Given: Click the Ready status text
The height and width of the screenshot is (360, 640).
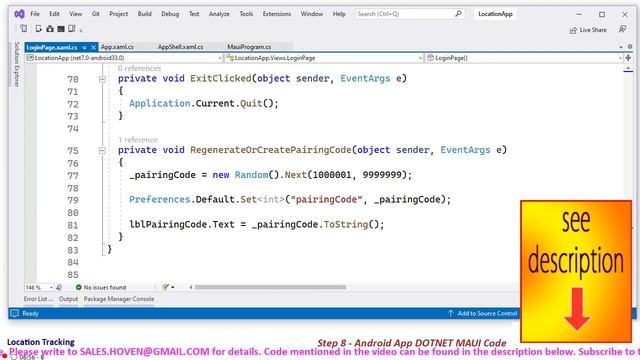Looking at the screenshot, I should point(30,313).
